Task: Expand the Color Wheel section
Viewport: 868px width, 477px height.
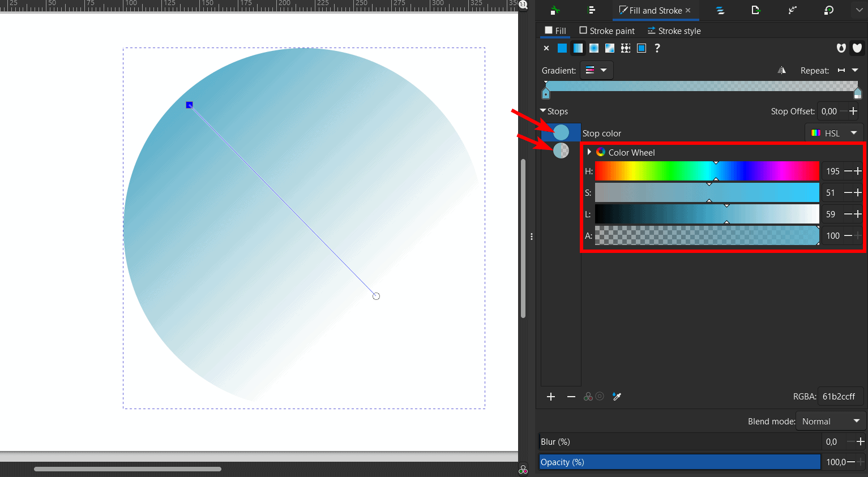Action: [589, 152]
